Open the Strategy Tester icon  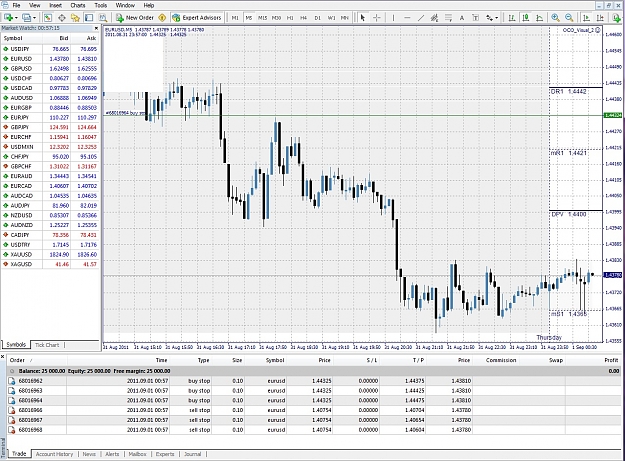pyautogui.click(x=103, y=18)
